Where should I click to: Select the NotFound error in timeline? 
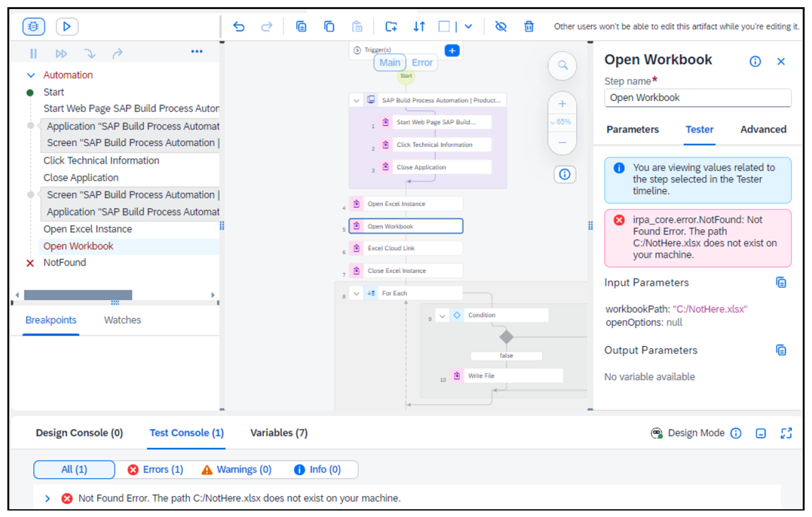click(x=64, y=263)
